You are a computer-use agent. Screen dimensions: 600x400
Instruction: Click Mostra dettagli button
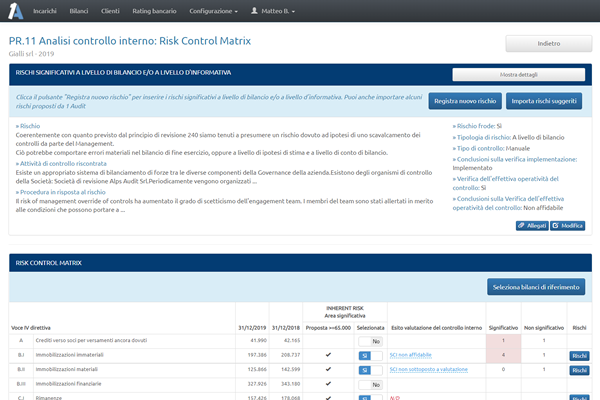[518, 75]
